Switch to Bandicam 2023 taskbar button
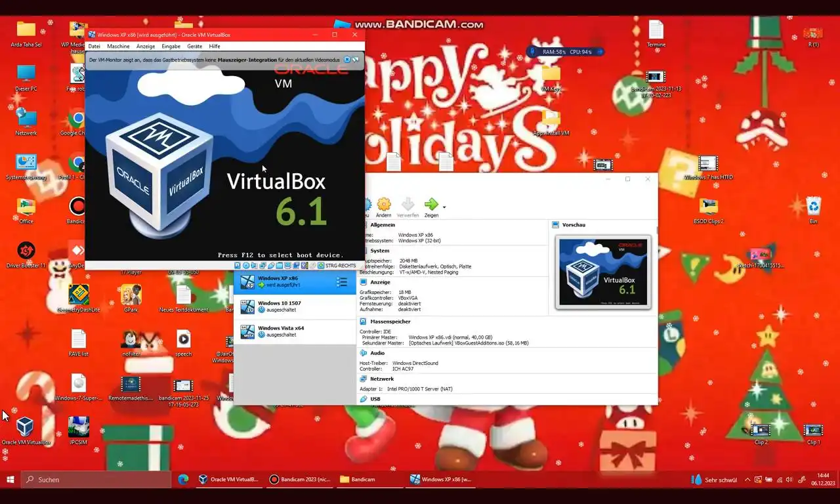Viewport: 840px width, 504px height. [300, 480]
